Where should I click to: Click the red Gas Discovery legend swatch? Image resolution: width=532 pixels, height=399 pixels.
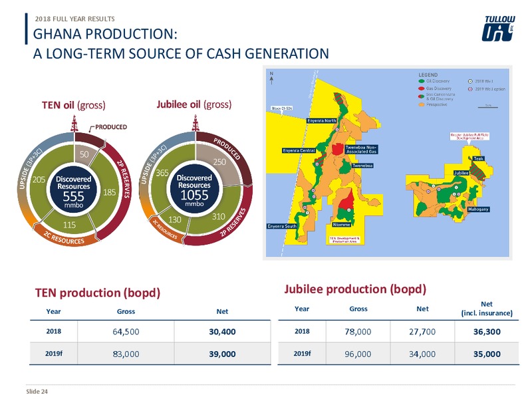[x=422, y=88]
